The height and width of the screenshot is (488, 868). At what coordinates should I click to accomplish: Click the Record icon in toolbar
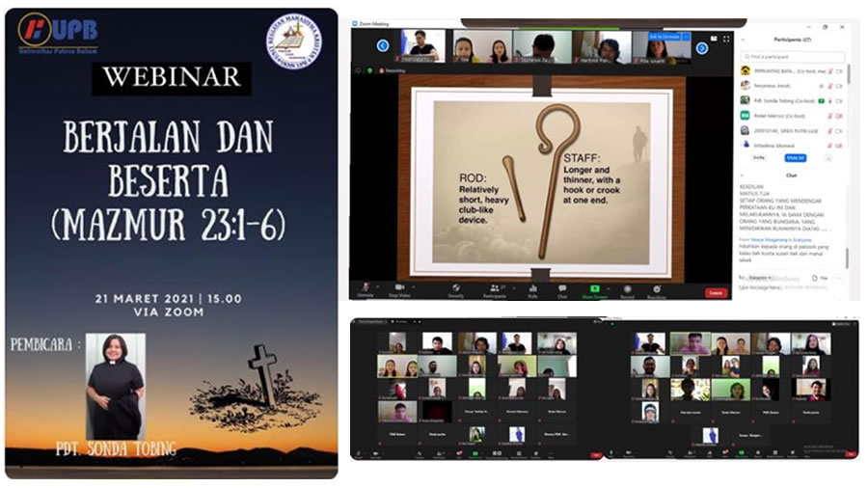627,287
